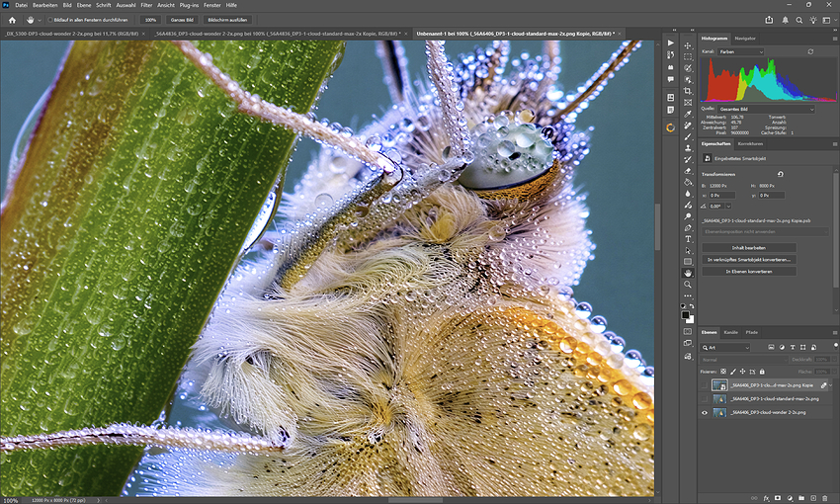Viewport: 840px width, 504px height.
Task: Click the black foreground color swatch
Action: click(685, 315)
